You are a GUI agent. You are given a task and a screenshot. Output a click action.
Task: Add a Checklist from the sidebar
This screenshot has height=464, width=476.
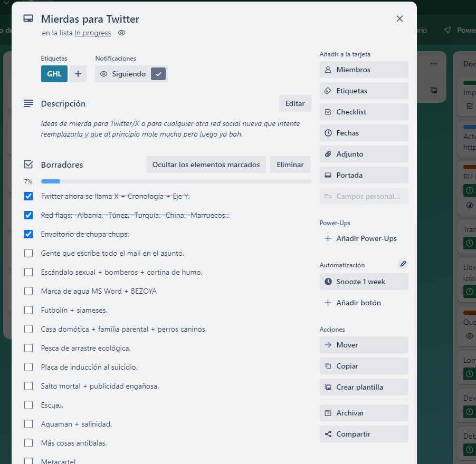tap(364, 112)
